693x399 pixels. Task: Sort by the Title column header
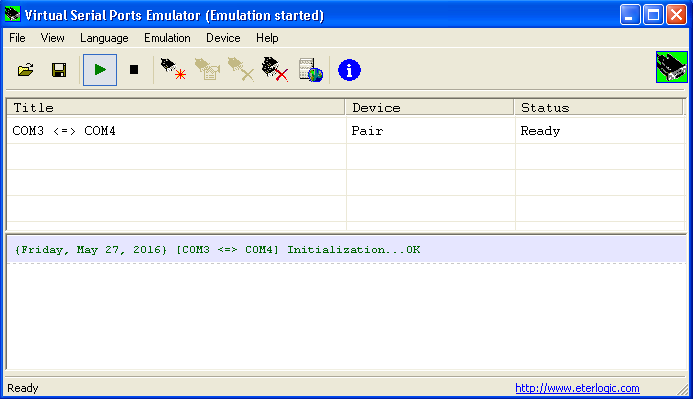[x=176, y=107]
